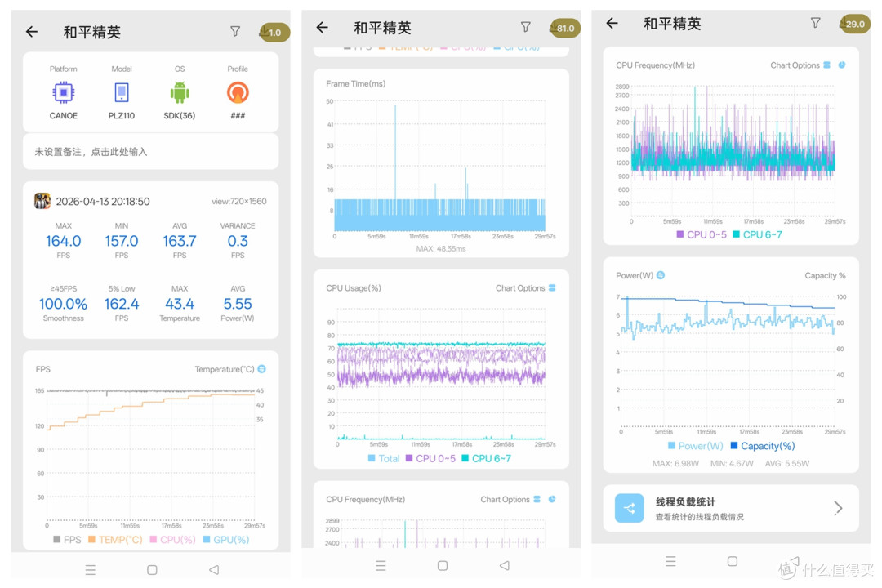Toggle Total legend in CPU Usage chart
882x588 pixels.
click(384, 459)
